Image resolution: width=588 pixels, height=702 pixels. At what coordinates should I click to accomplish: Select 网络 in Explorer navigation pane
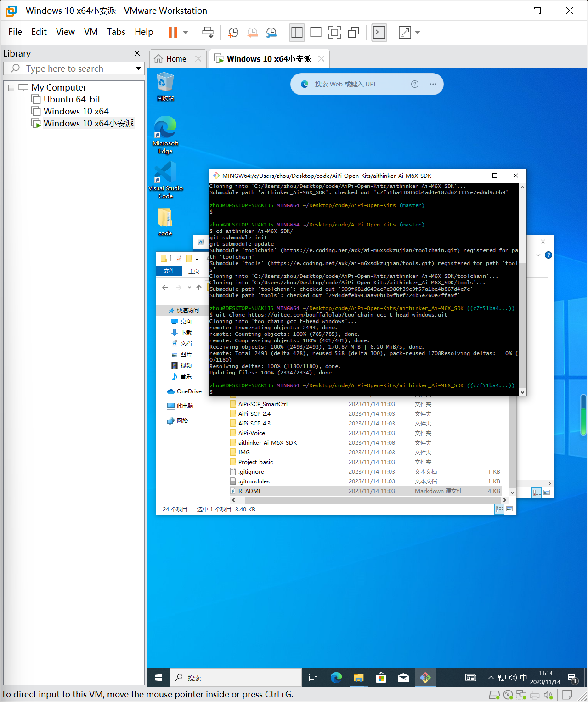pos(178,421)
